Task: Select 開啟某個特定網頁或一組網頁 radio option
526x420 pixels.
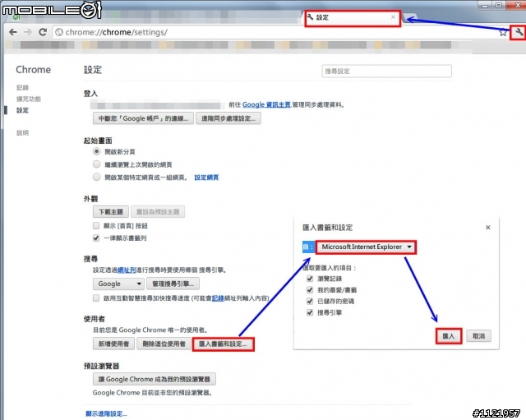Action: click(x=97, y=177)
